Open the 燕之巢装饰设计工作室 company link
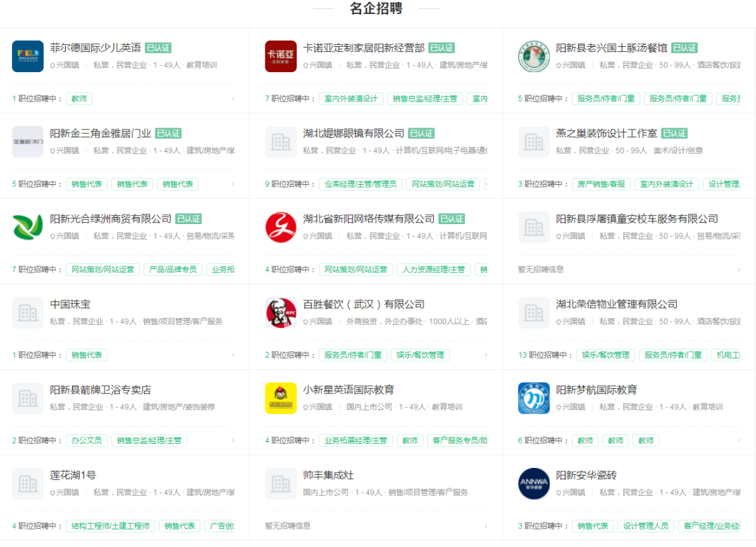 606,133
